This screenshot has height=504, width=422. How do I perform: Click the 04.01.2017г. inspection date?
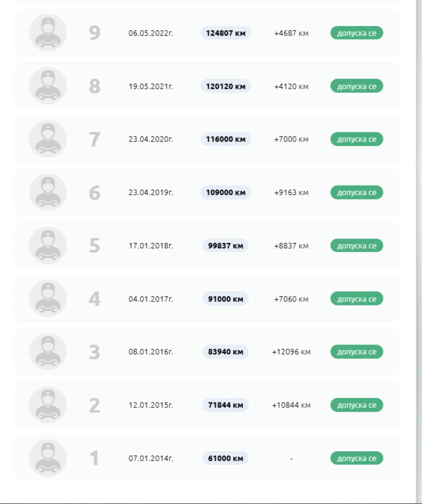pyautogui.click(x=151, y=299)
